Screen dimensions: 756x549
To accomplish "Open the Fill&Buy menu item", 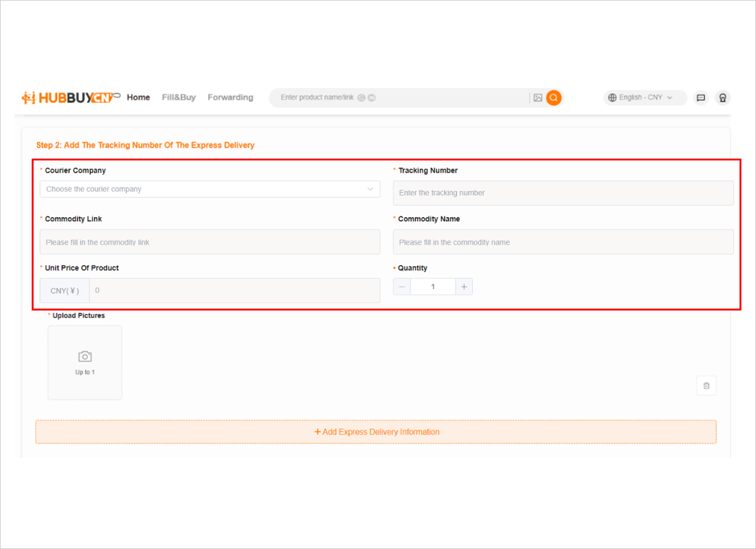I will 179,98.
